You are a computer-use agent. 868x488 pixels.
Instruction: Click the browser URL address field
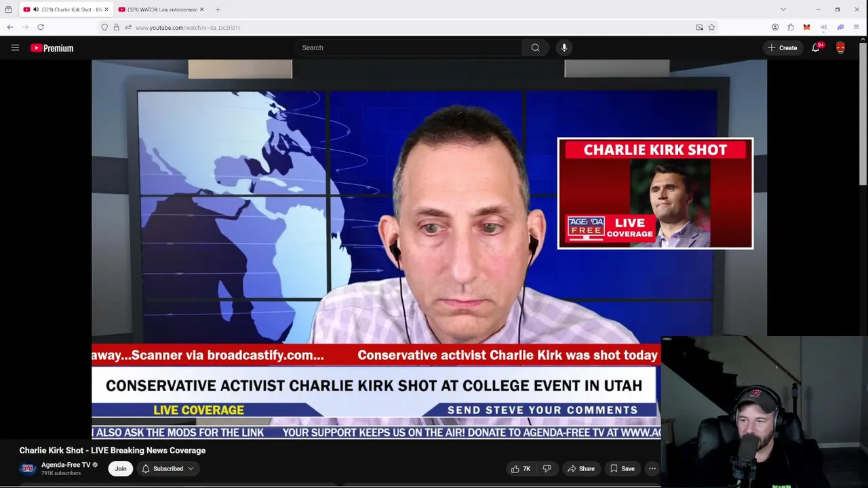click(407, 27)
